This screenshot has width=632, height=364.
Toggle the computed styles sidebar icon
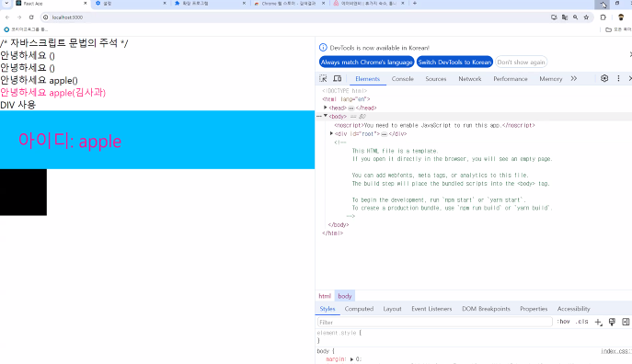tap(626, 322)
